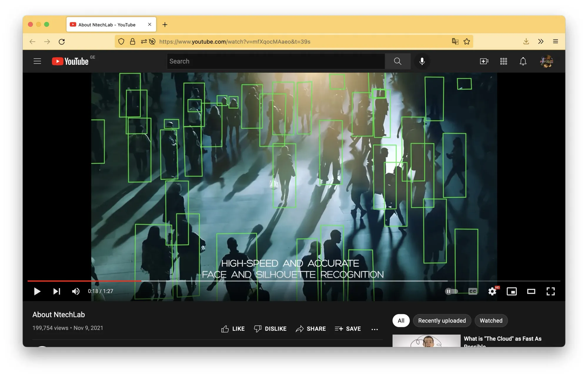Click the address bar URL
588x377 pixels.
235,41
